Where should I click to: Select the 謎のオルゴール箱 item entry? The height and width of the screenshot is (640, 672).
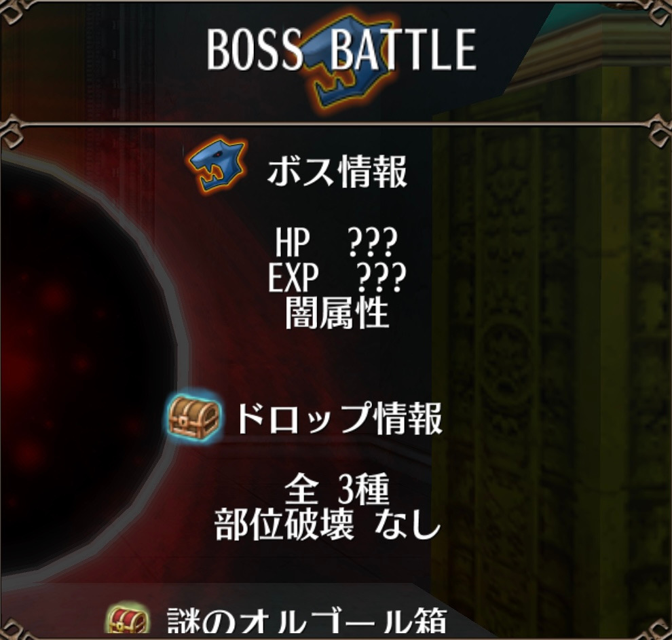[307, 621]
